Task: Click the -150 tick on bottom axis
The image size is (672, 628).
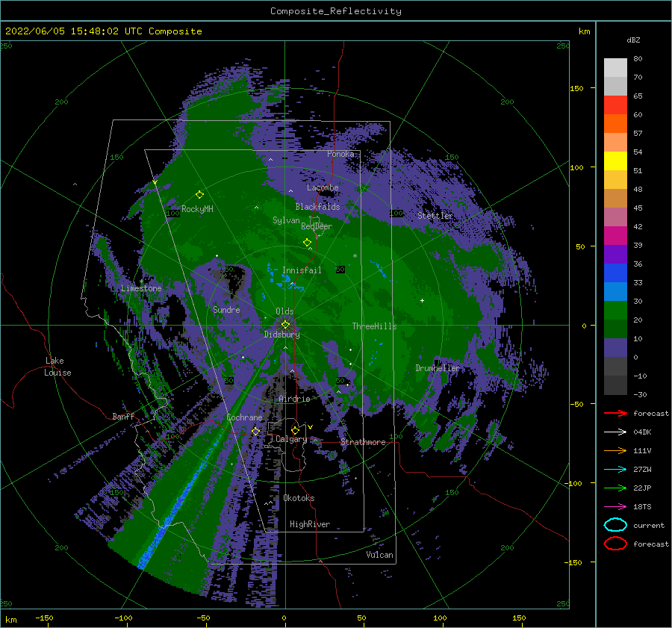Action: (x=45, y=618)
